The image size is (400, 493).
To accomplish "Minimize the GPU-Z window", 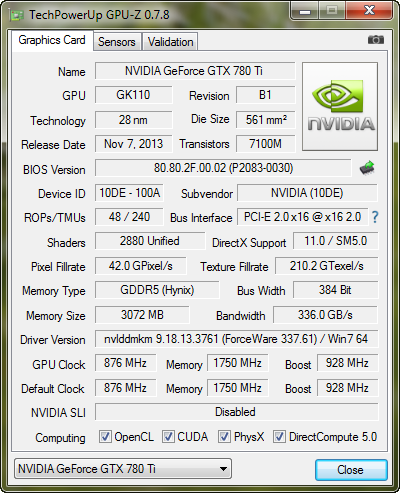I will point(304,11).
